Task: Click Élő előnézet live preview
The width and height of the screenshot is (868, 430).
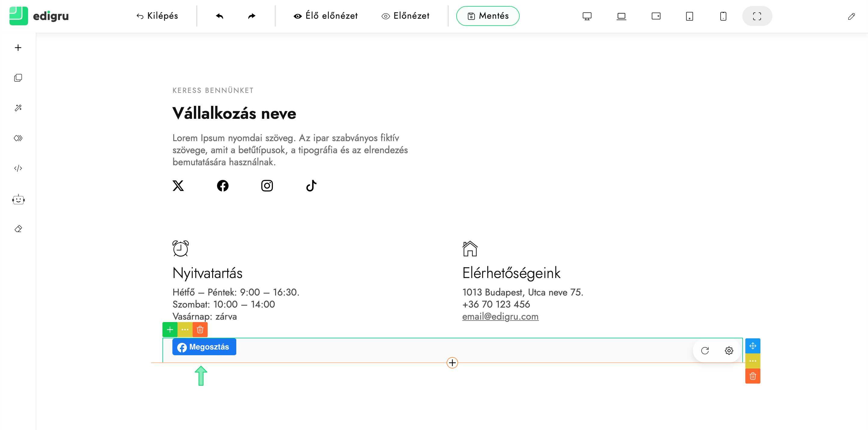Action: pos(325,16)
